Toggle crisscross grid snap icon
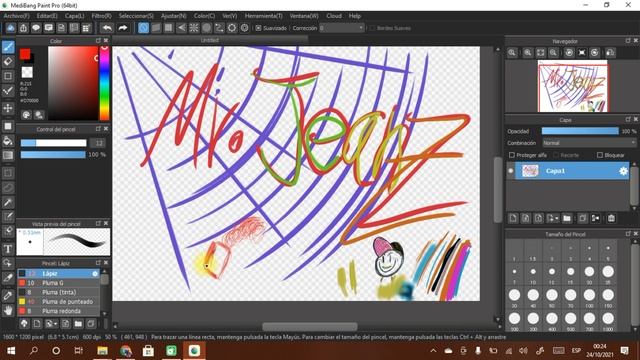Image resolution: width=640 pixels, height=360 pixels. click(x=169, y=28)
